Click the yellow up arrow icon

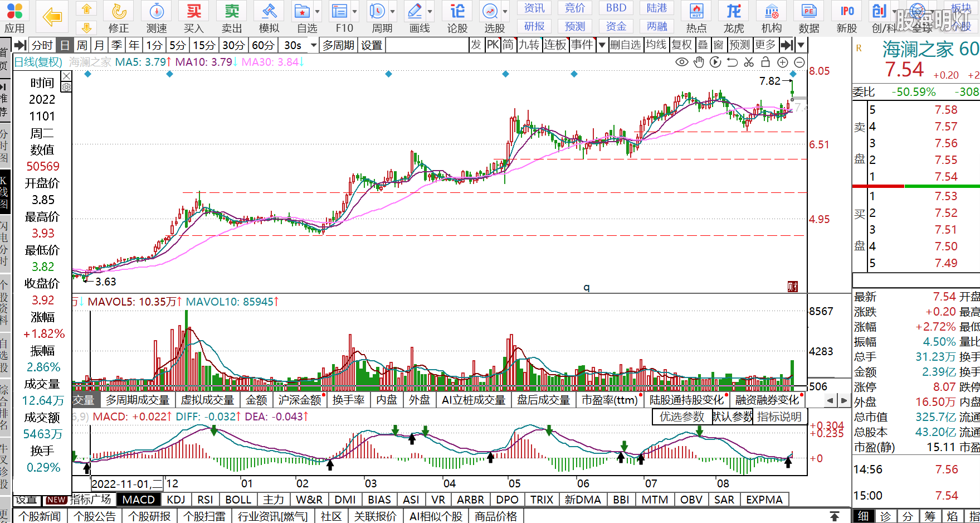[86, 8]
